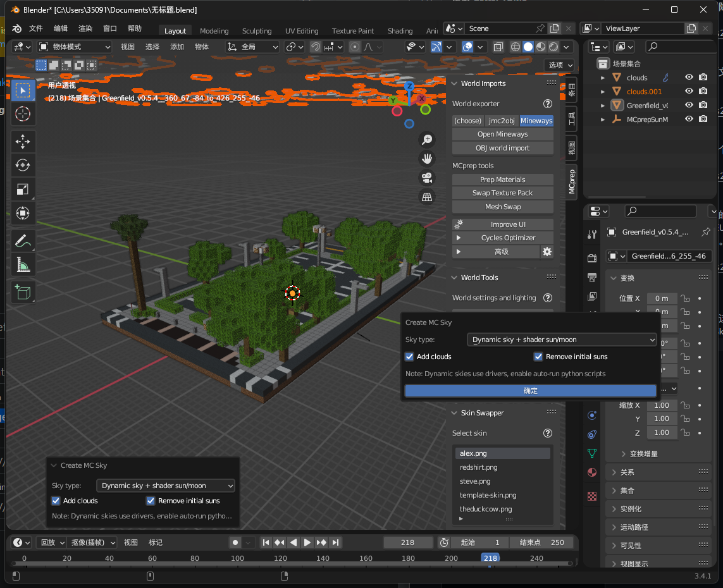Image resolution: width=723 pixels, height=588 pixels.
Task: Open the Tool properties tab
Action: [592, 235]
